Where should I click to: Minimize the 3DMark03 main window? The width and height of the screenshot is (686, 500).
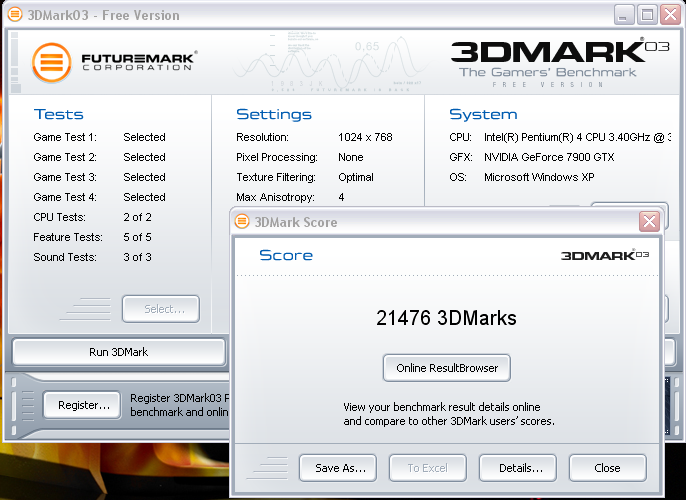[624, 15]
